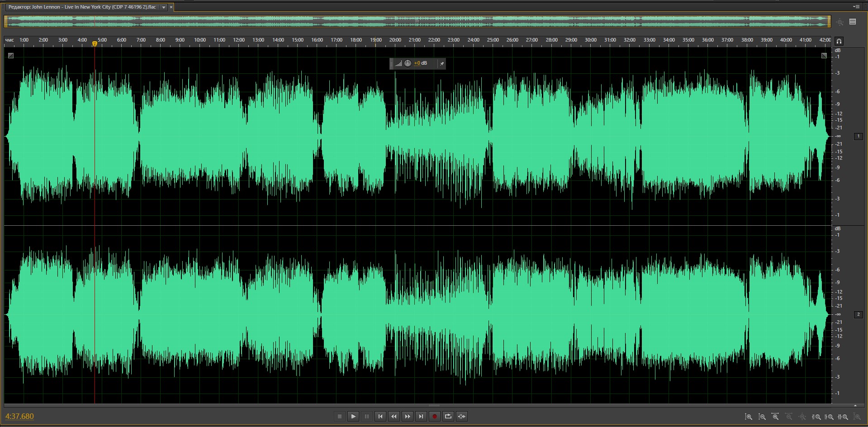This screenshot has height=427, width=868.
Task: Click the 4:37.680 current time display
Action: 19,416
